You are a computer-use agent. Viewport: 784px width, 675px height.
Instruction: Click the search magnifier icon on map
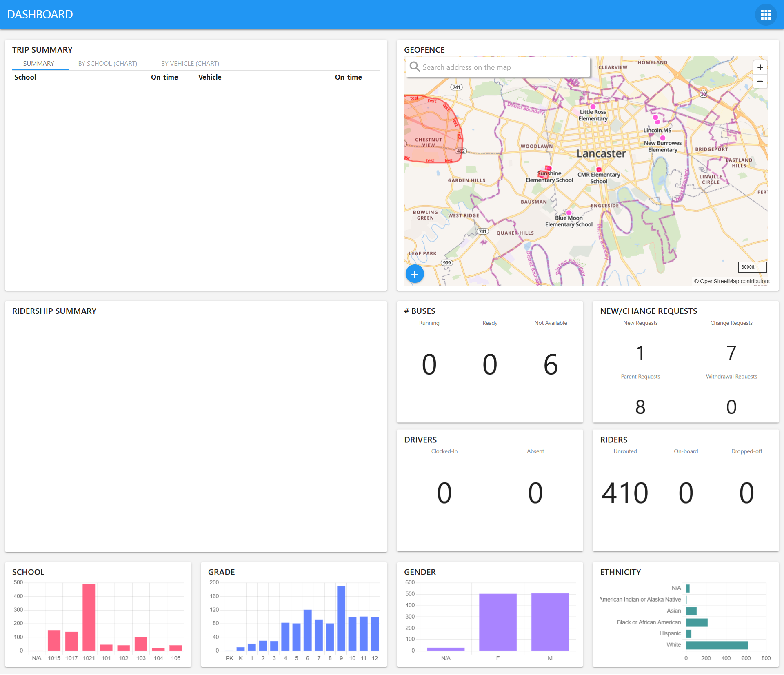click(415, 67)
